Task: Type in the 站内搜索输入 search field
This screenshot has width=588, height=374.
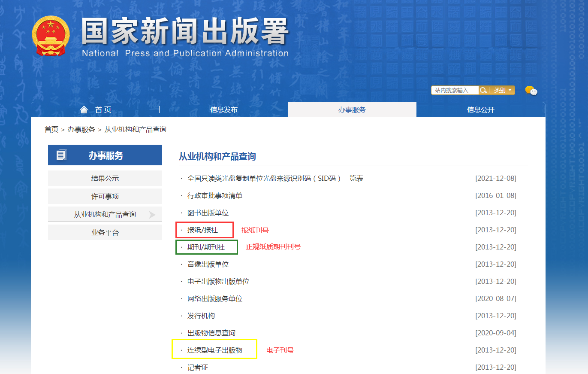Action: pyautogui.click(x=455, y=90)
